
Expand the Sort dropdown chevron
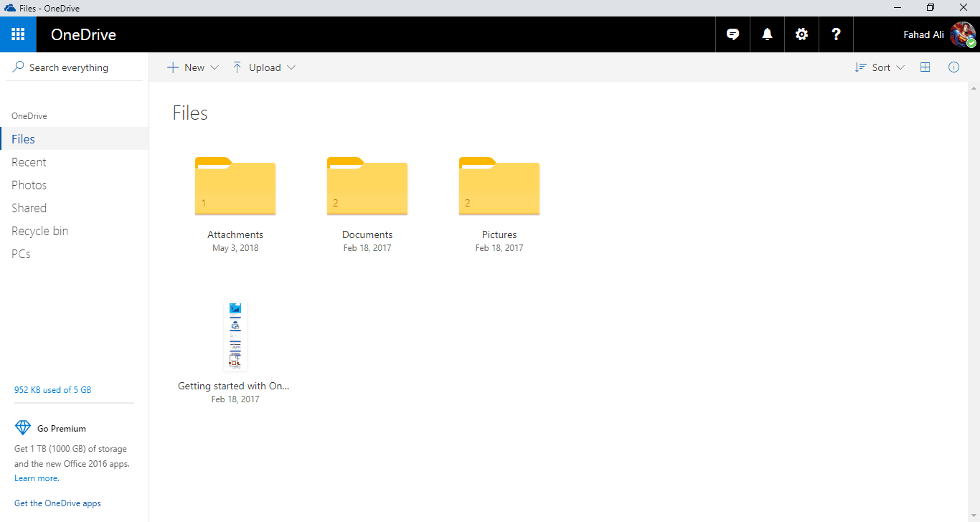(900, 67)
